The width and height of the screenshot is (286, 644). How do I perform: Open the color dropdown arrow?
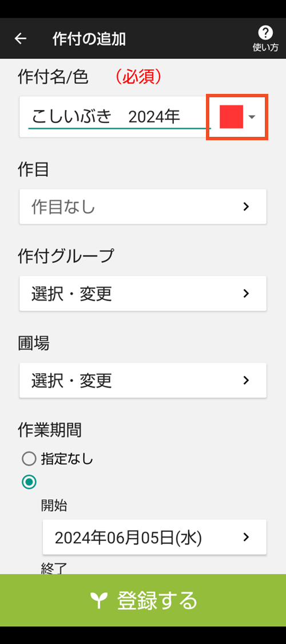pos(252,117)
